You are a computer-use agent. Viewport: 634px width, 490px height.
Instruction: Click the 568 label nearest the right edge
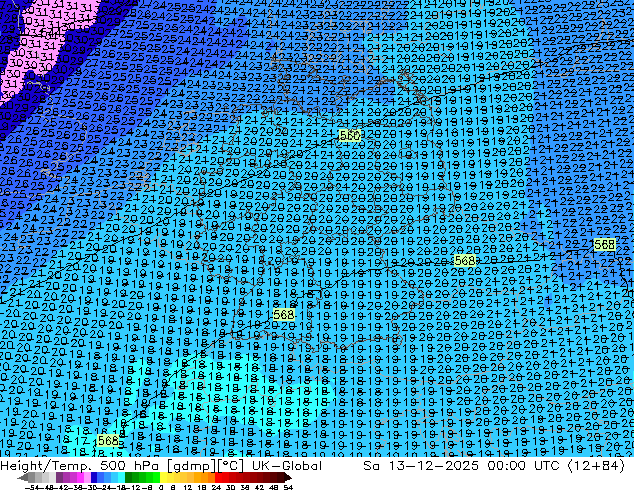click(x=605, y=245)
